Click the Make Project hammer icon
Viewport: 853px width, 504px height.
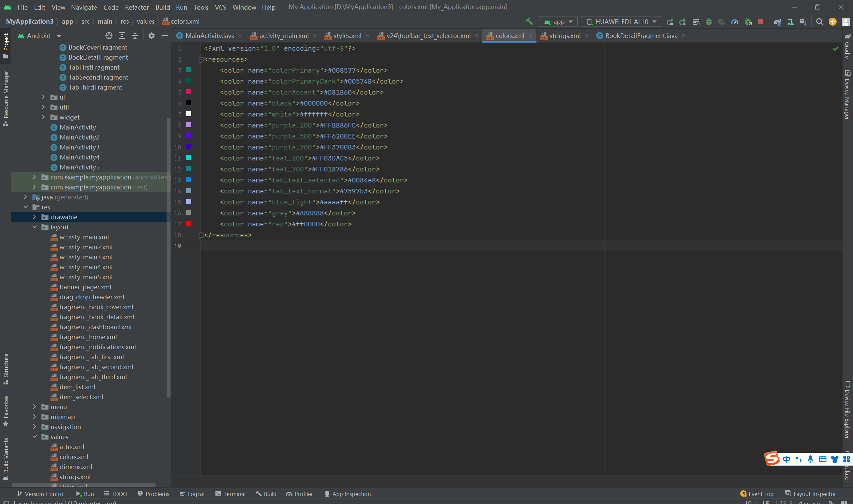click(x=529, y=22)
